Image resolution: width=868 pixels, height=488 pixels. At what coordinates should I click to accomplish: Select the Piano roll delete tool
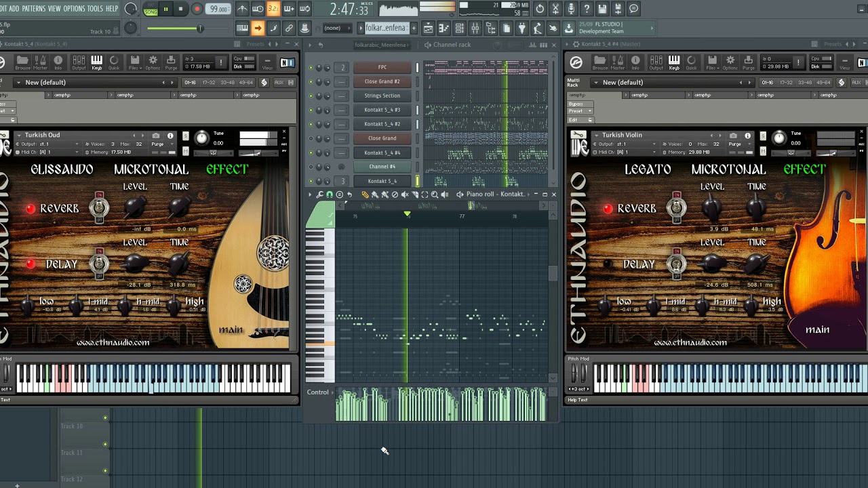395,195
